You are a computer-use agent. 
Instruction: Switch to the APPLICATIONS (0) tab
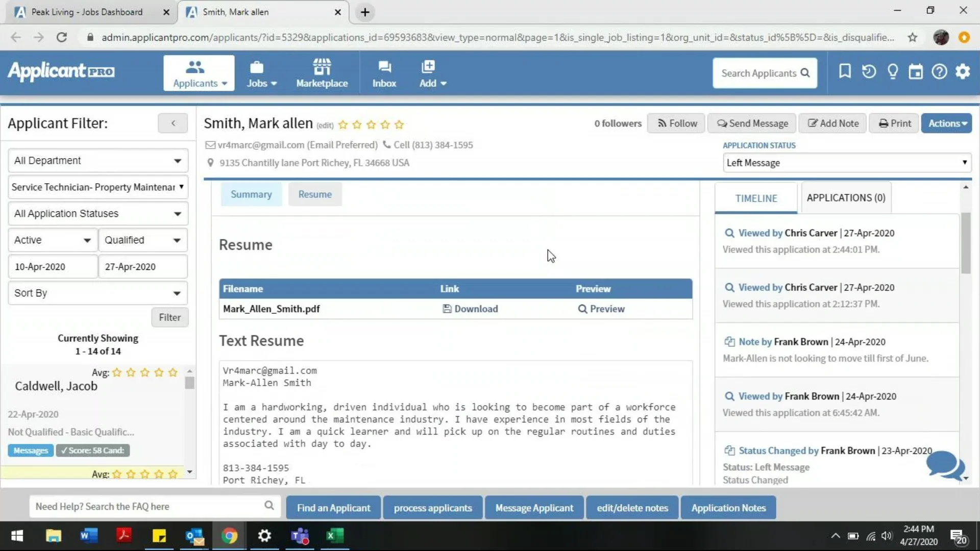(845, 197)
